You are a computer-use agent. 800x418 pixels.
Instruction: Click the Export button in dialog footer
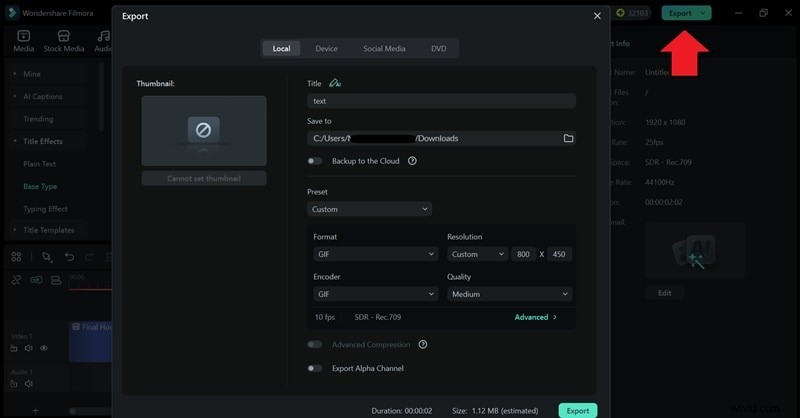click(577, 410)
